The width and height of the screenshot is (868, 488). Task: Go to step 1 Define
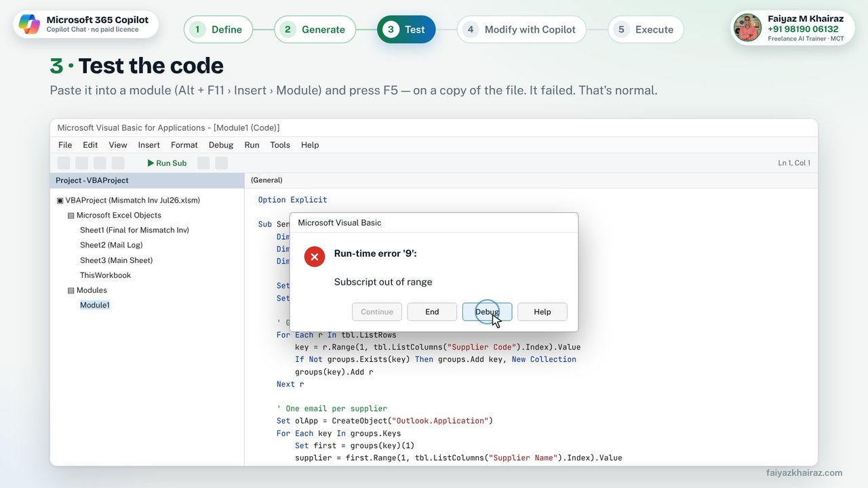click(x=218, y=29)
